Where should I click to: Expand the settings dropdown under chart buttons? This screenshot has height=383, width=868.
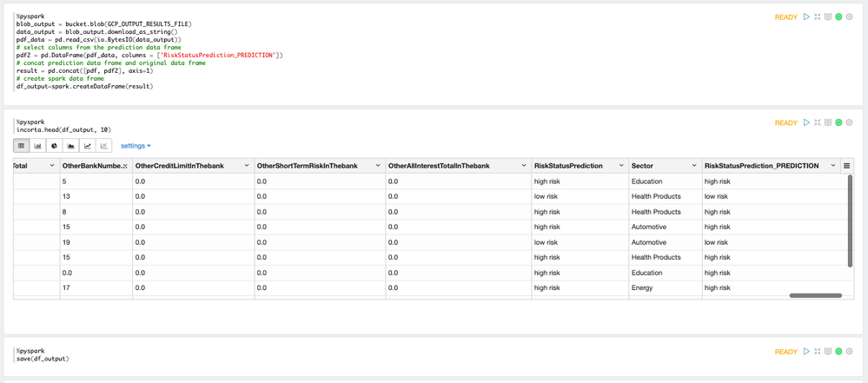pyautogui.click(x=136, y=146)
